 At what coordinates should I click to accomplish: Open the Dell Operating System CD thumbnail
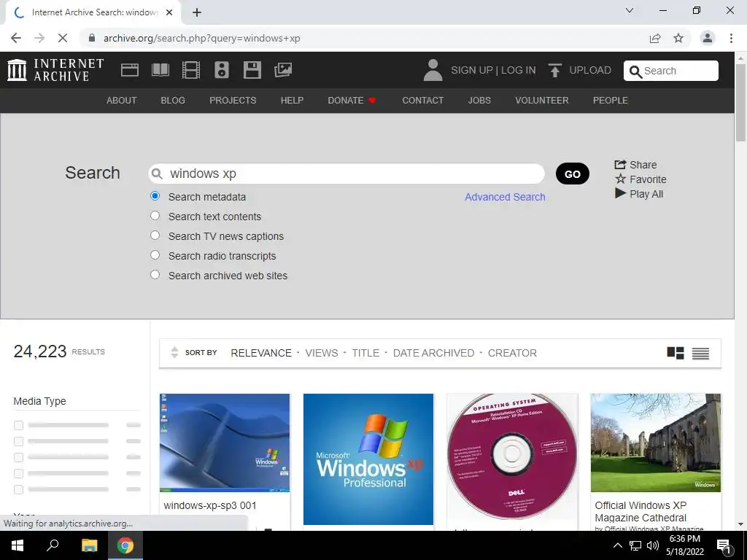(511, 457)
